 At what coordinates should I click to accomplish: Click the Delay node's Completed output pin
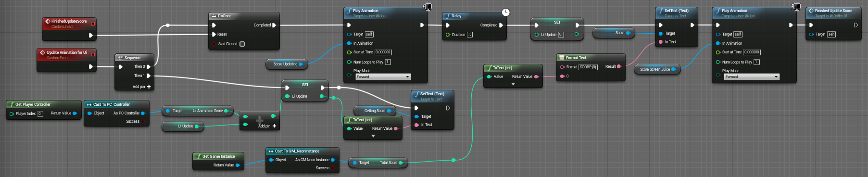(x=501, y=25)
